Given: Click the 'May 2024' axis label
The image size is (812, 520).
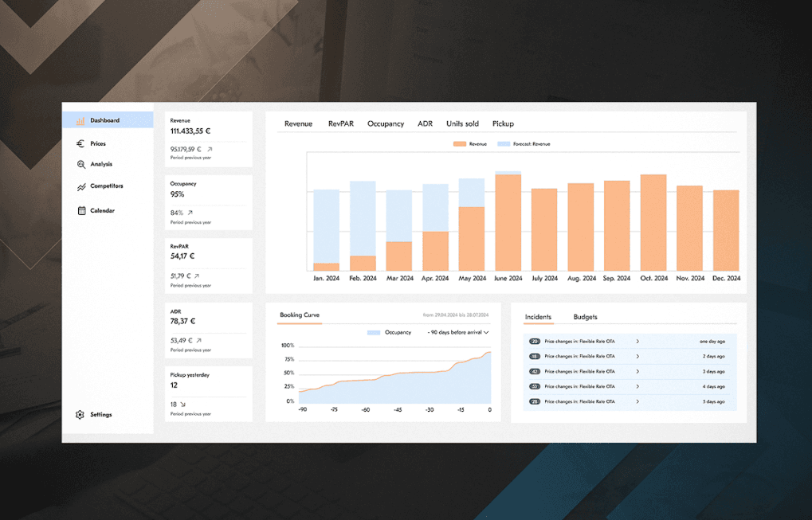Looking at the screenshot, I should [x=473, y=279].
